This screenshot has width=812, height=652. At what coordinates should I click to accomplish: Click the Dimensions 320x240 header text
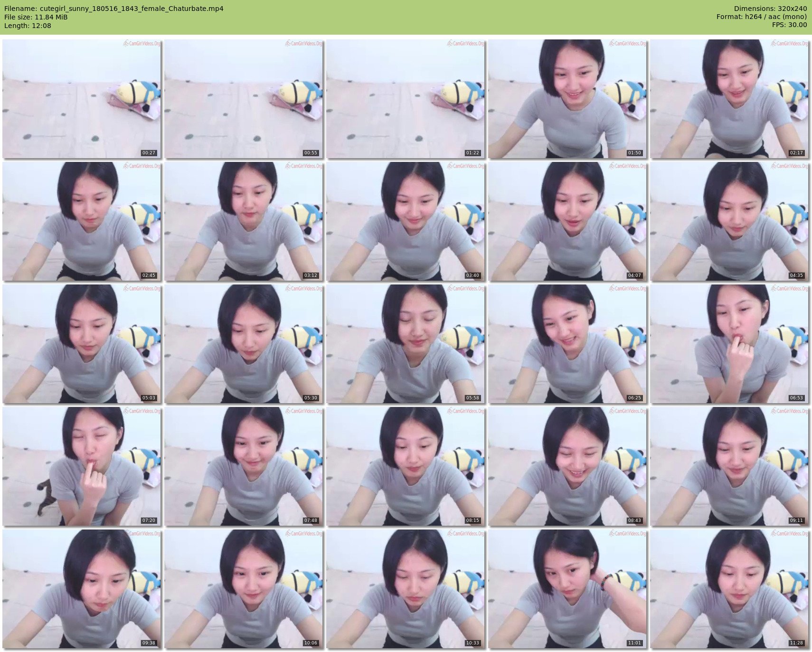[x=770, y=9]
